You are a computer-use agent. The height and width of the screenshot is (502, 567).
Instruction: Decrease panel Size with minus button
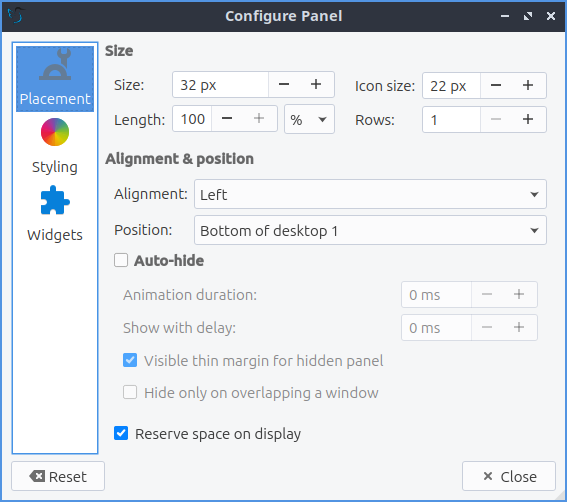click(284, 85)
